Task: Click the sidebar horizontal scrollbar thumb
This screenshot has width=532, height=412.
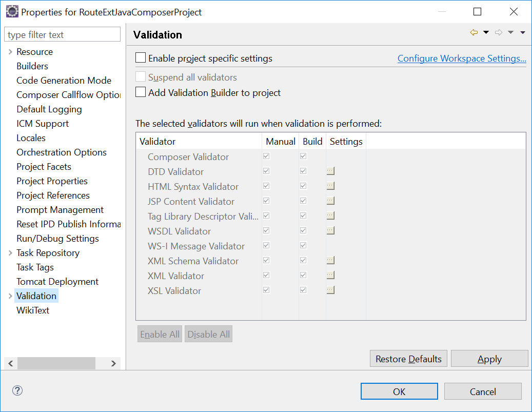Action: click(56, 363)
